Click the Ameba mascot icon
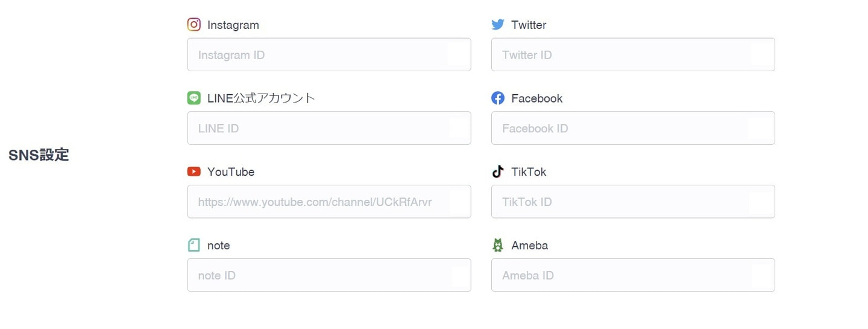Image resolution: width=868 pixels, height=329 pixels. click(x=497, y=245)
